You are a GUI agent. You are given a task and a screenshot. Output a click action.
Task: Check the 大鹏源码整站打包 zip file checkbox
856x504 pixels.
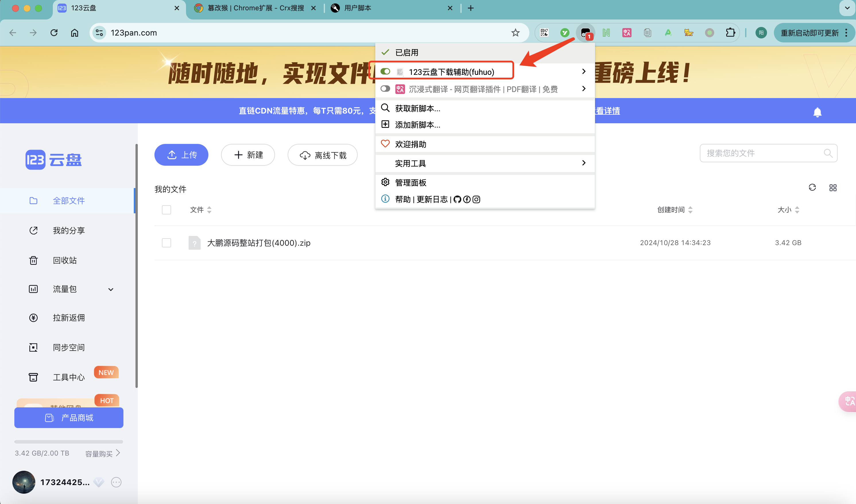click(166, 243)
